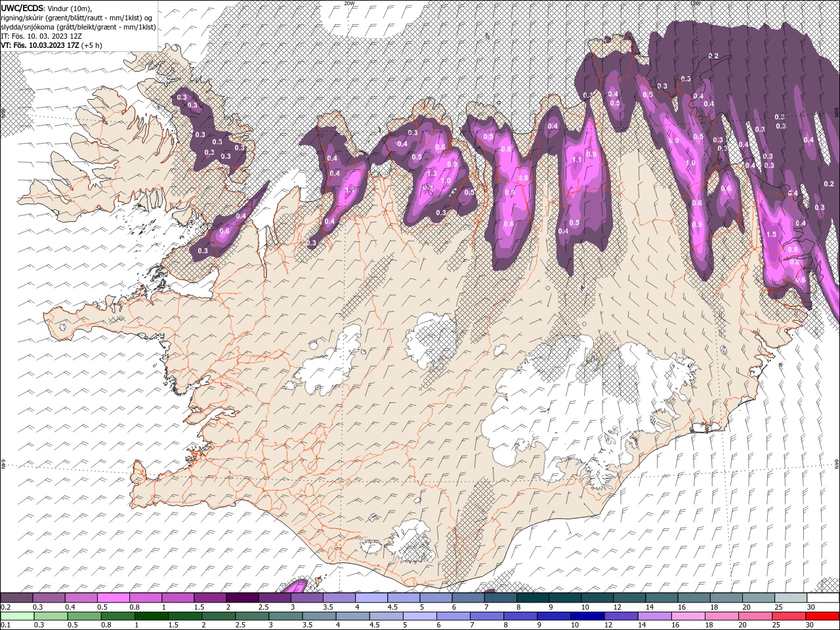
Task: Click the 1.1 precipitation value on the map
Action: (577, 159)
